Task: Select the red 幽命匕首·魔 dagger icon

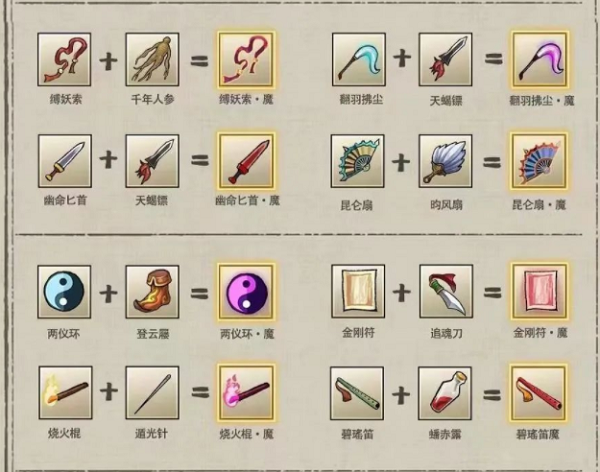Action: point(246,161)
